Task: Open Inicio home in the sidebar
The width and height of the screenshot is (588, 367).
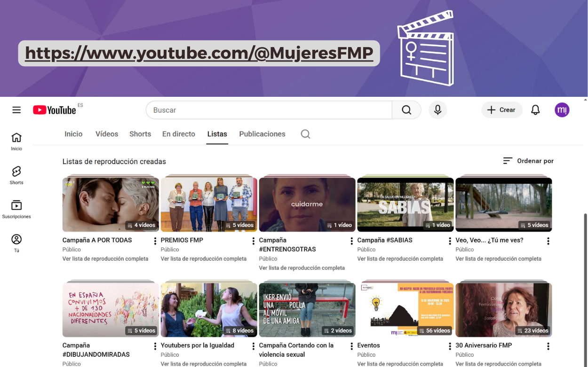Action: [16, 141]
